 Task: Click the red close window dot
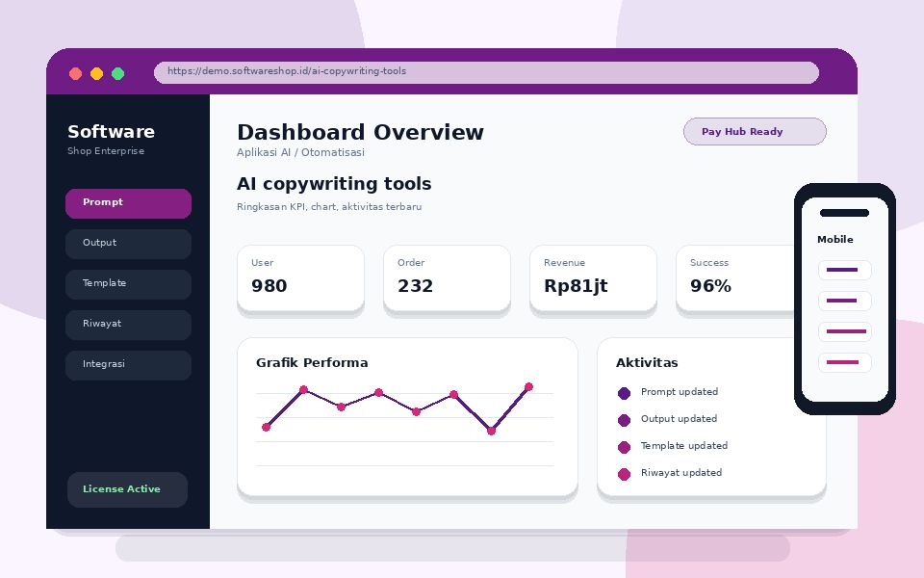click(x=75, y=74)
